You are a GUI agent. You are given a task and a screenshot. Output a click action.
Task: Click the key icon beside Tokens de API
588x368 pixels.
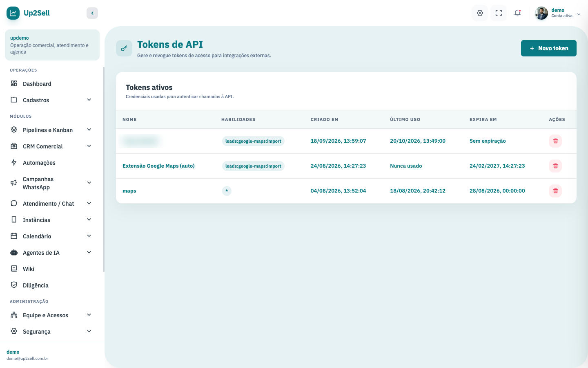tap(124, 48)
